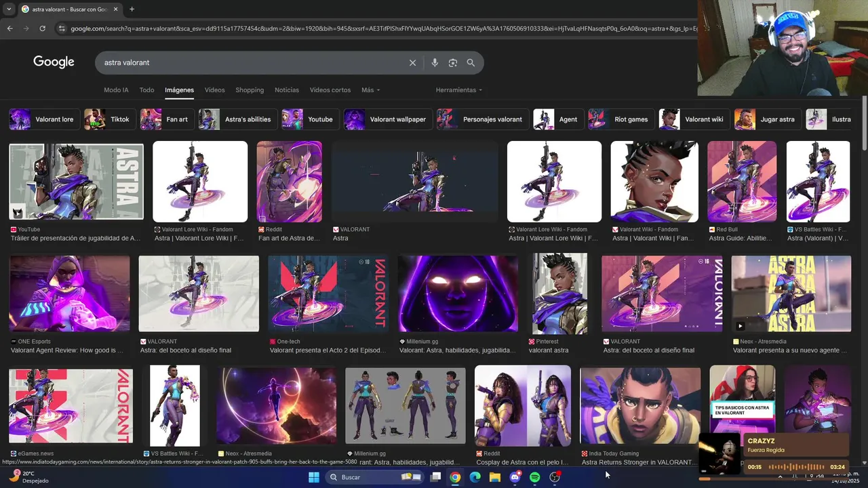868x488 pixels.
Task: Select the Imágenes tab
Action: 179,90
